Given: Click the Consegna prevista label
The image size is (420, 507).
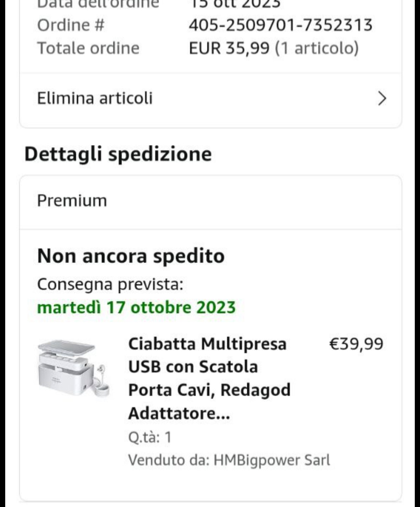Looking at the screenshot, I should coord(110,284).
